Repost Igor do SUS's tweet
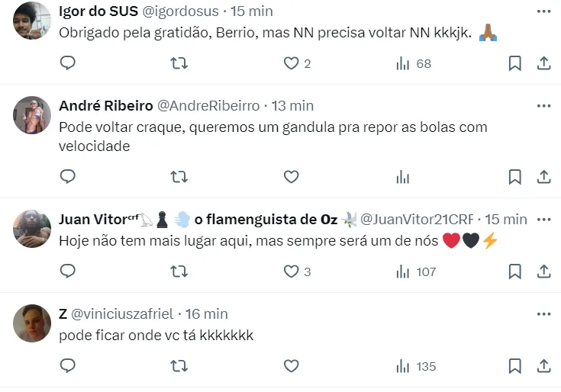 click(179, 63)
